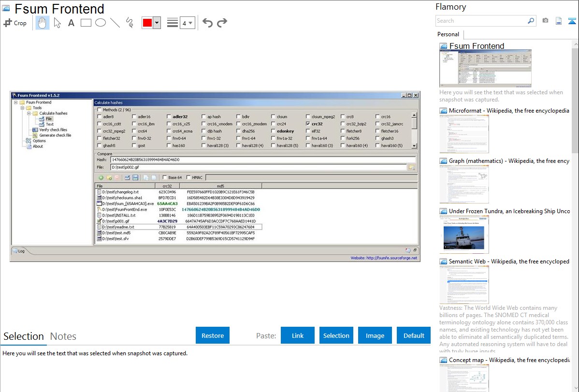Open the Personal tab
This screenshot has height=392, width=579.
click(449, 34)
